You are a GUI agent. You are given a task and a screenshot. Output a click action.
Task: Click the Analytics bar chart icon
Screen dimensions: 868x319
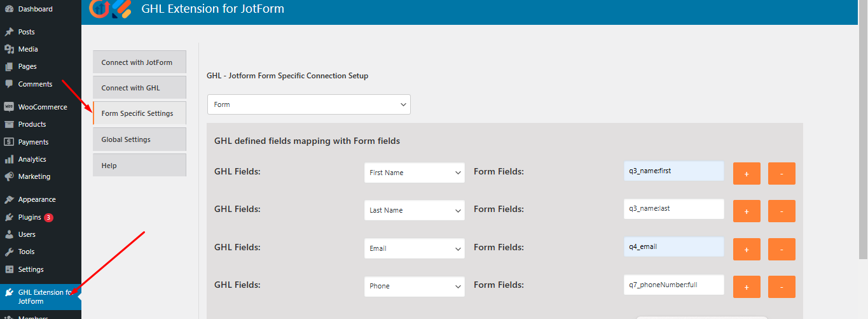pyautogui.click(x=9, y=159)
